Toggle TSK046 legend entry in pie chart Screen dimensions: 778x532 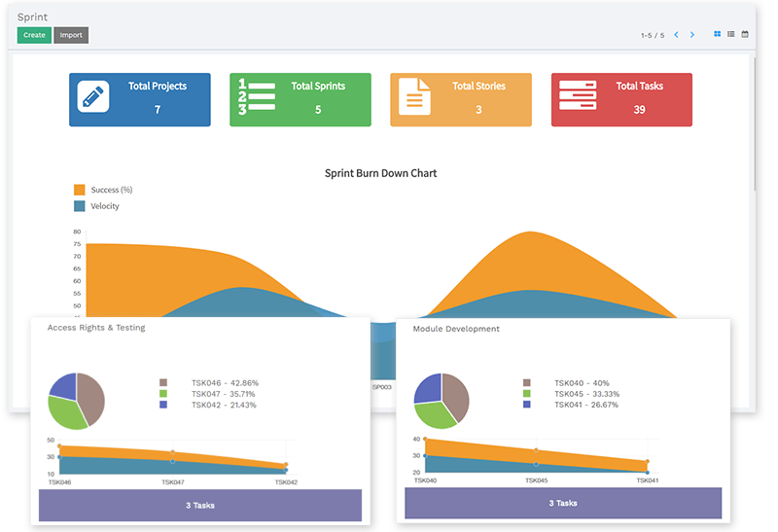(163, 383)
